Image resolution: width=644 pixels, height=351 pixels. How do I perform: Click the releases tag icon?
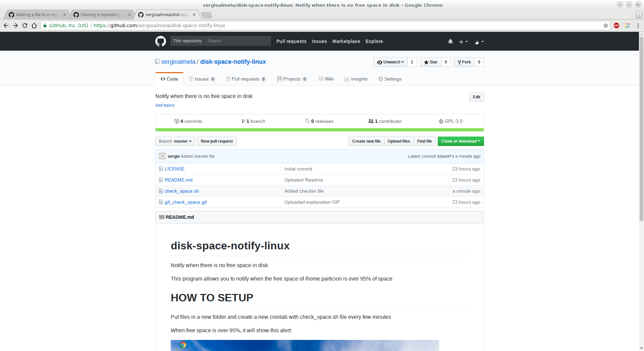[308, 121]
